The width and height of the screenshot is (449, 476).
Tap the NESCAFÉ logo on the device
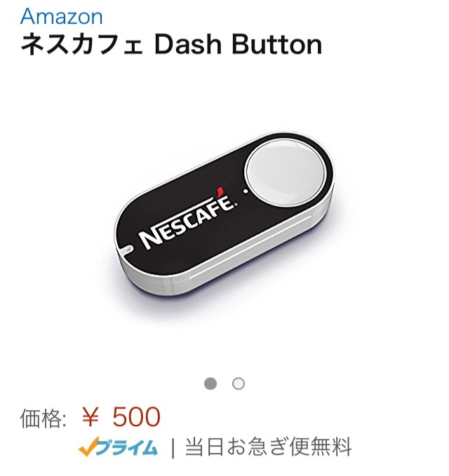(188, 219)
